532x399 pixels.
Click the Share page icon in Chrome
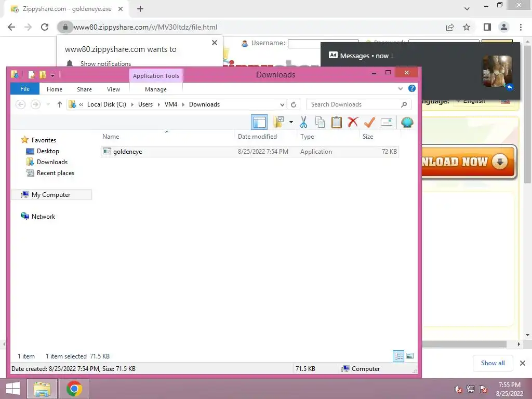point(450,27)
